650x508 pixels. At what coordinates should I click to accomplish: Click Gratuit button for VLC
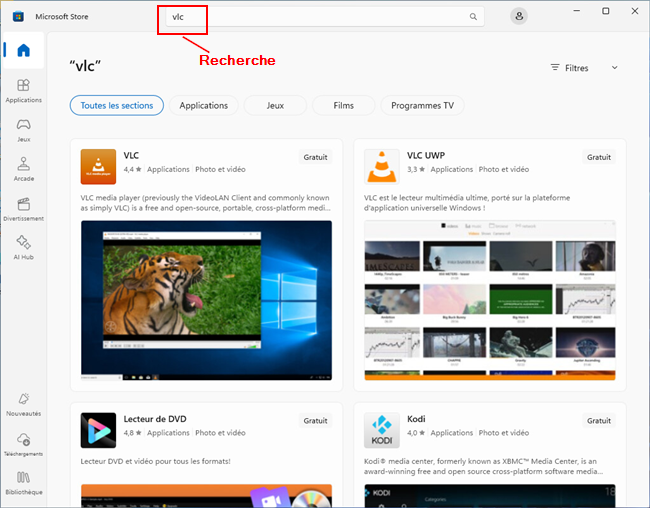pyautogui.click(x=315, y=157)
